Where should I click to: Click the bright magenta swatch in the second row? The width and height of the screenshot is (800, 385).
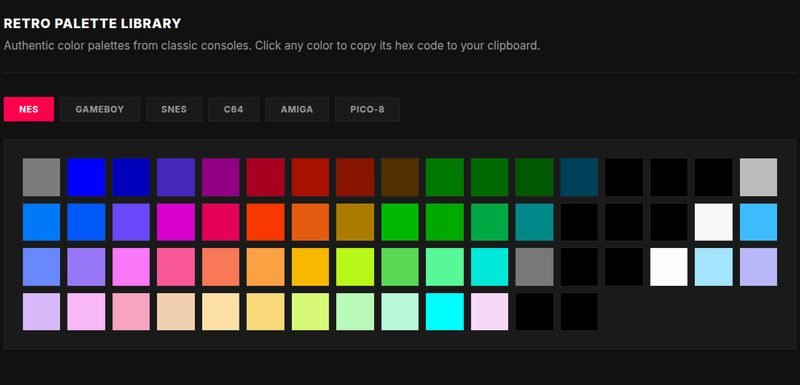click(x=176, y=222)
